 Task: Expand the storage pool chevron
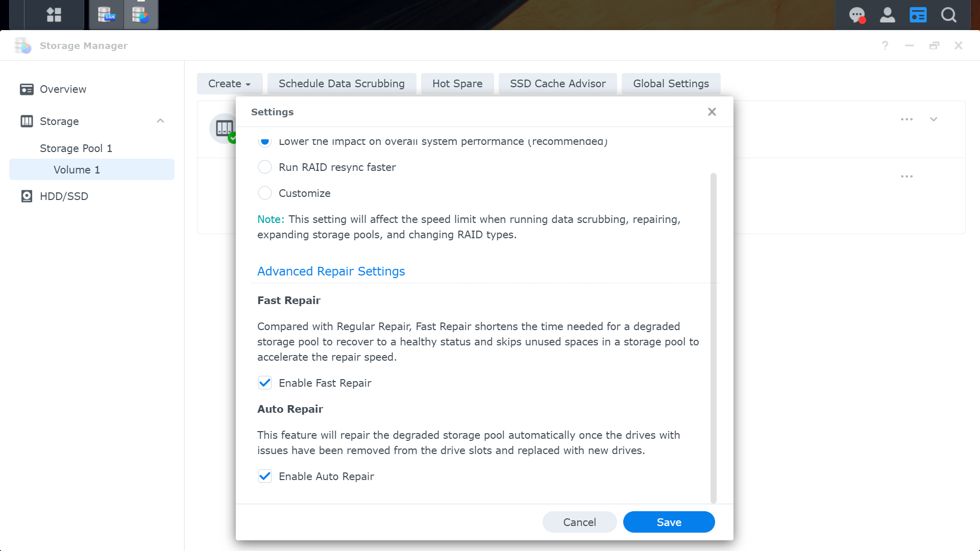934,119
